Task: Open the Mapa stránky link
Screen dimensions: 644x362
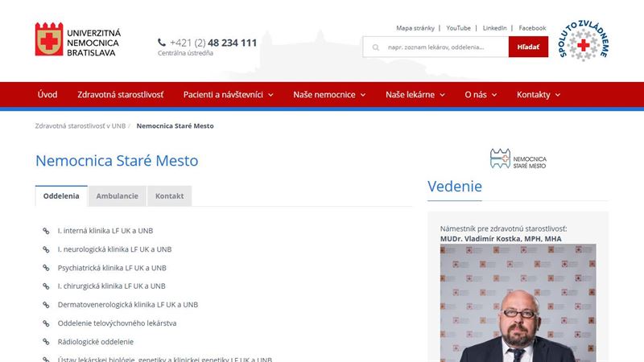Action: coord(415,28)
